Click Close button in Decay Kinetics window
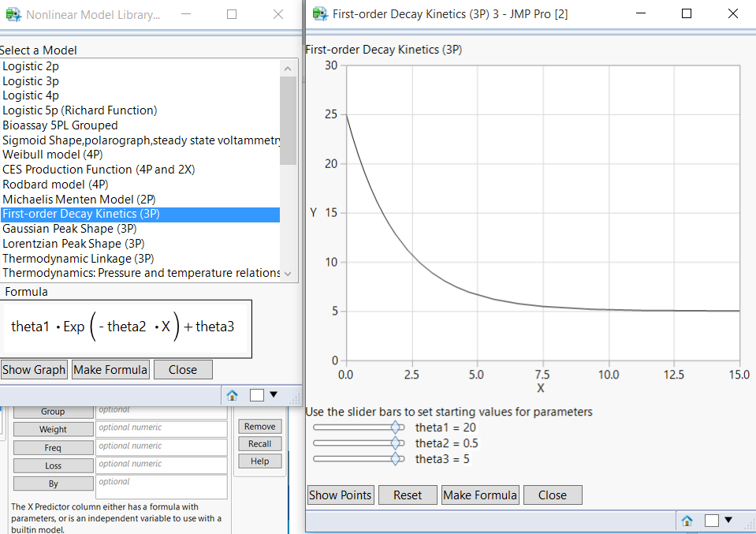 (x=553, y=495)
